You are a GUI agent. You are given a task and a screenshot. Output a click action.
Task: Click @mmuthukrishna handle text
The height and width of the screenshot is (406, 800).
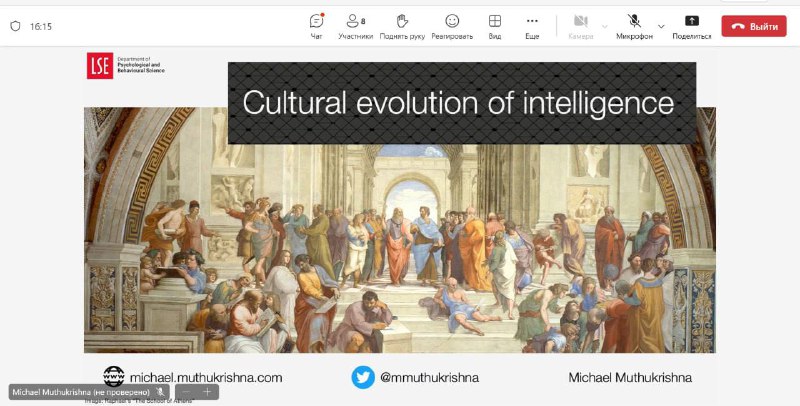(429, 377)
